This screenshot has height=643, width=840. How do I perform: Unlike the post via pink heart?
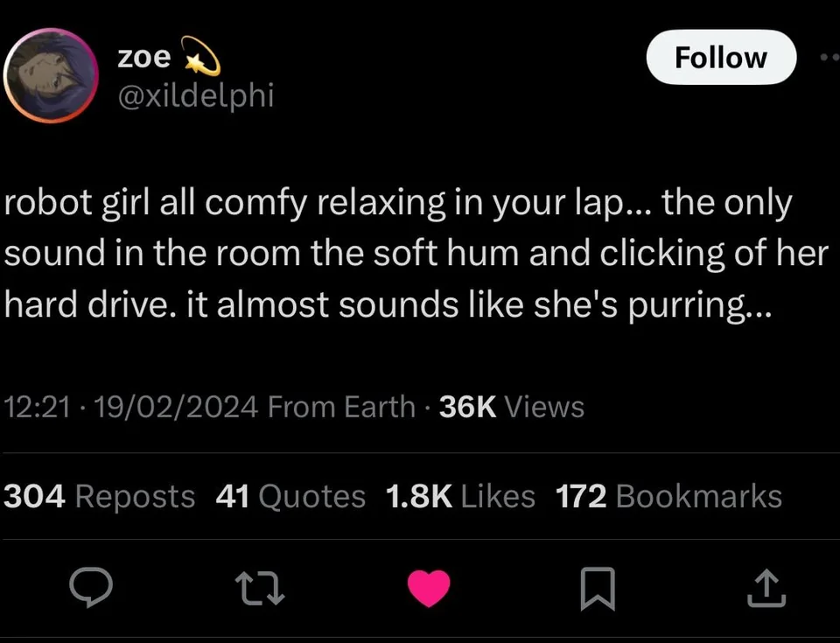point(429,588)
